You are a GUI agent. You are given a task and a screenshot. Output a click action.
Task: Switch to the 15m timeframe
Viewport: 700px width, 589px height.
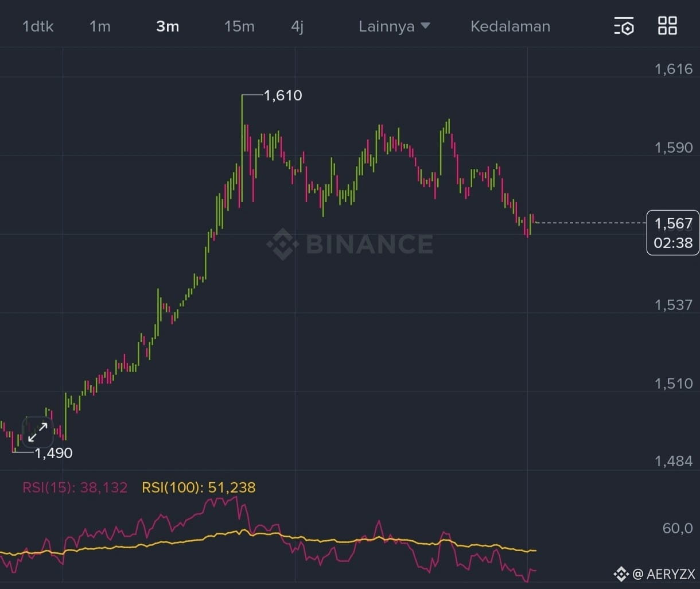point(239,26)
